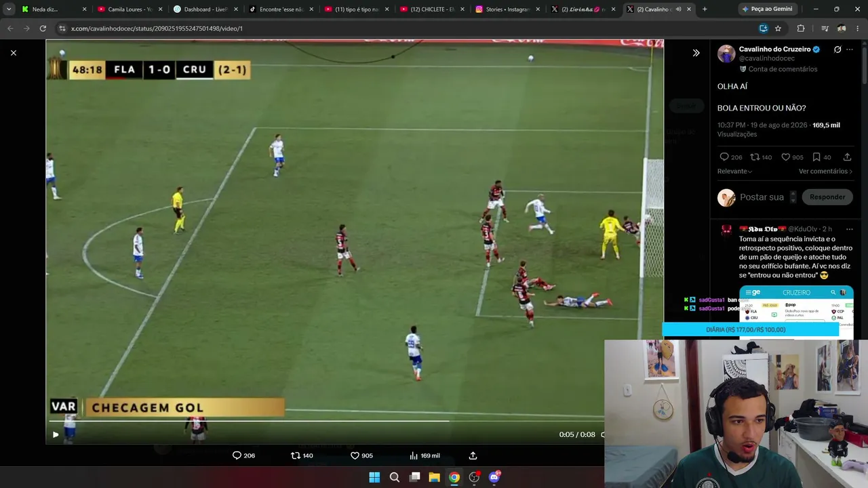This screenshot has height=488, width=868.
Task: Open the Chrome three-dot menu
Action: (858, 28)
